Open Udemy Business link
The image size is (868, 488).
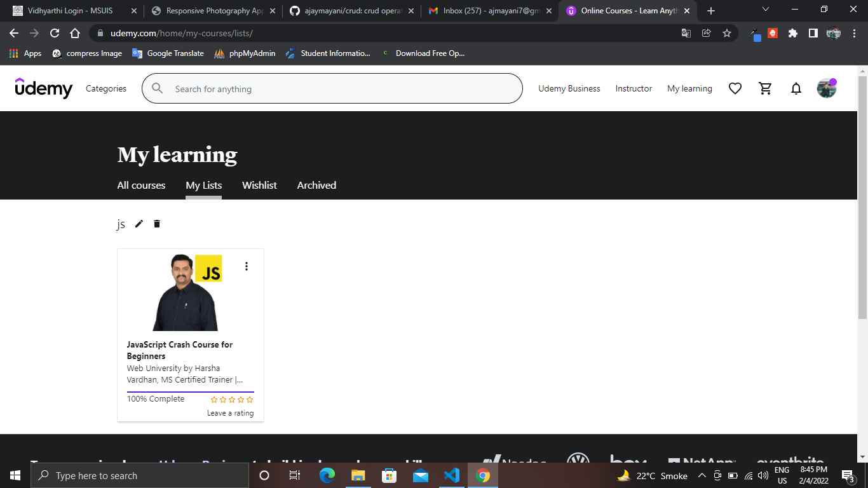(x=569, y=88)
